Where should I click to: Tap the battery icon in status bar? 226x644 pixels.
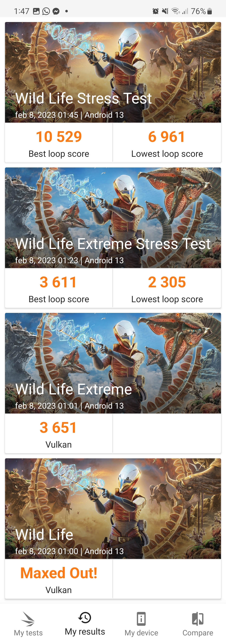209,11
